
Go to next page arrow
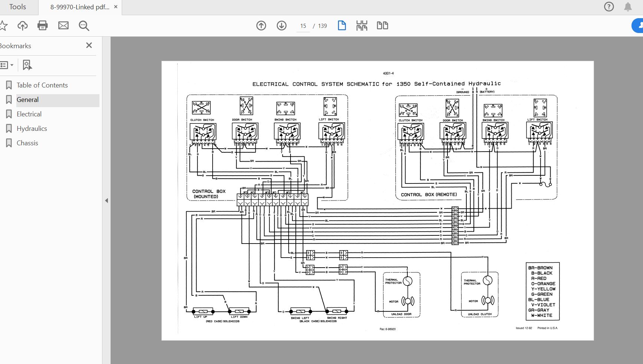[282, 26]
